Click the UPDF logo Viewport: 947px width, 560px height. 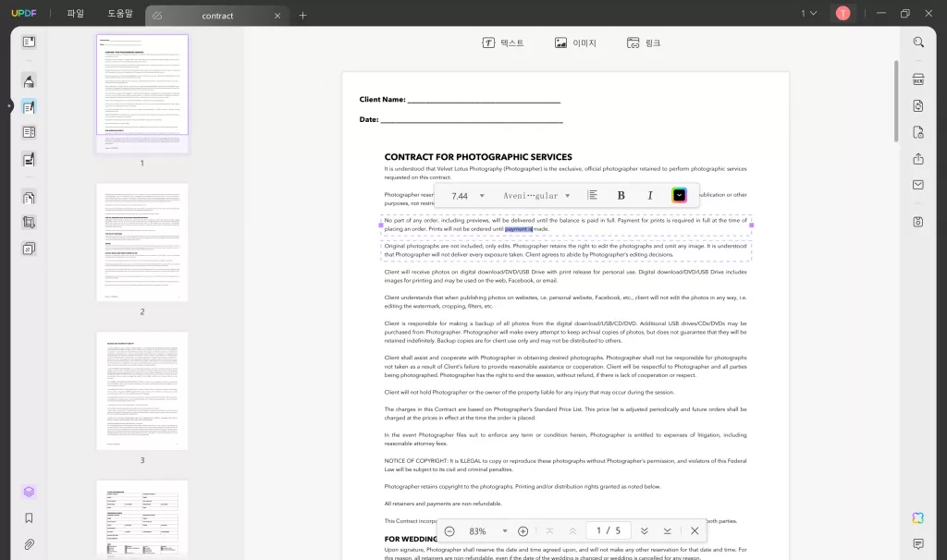tap(24, 13)
